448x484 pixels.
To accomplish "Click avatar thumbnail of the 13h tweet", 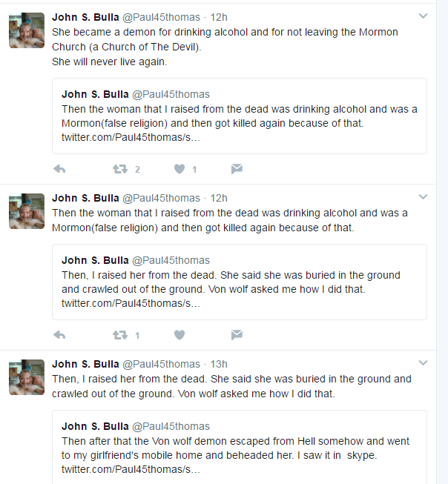I will point(27,377).
